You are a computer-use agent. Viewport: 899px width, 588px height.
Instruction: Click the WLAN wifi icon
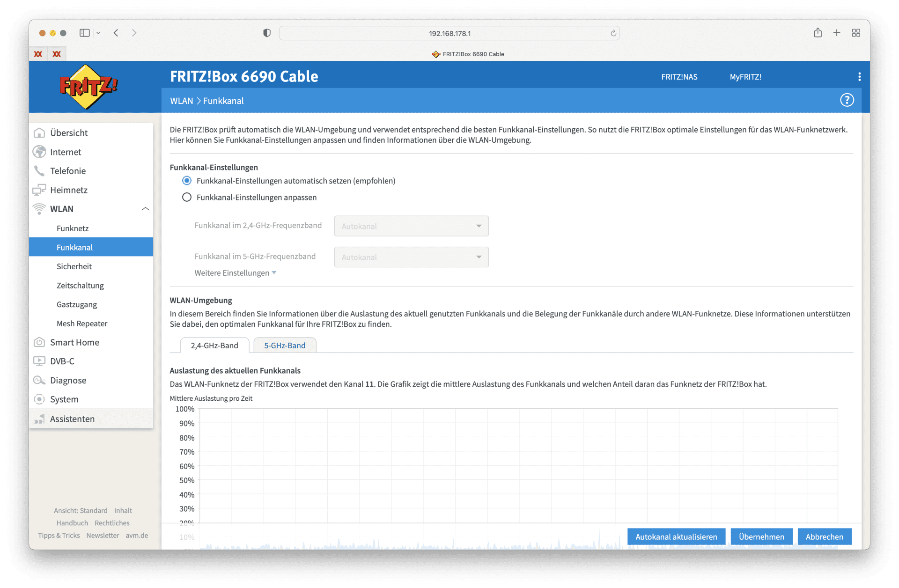(x=39, y=209)
